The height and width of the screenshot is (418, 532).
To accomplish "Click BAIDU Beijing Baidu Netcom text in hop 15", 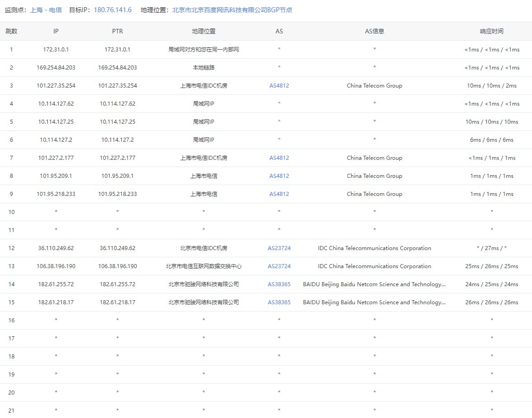I will [375, 302].
